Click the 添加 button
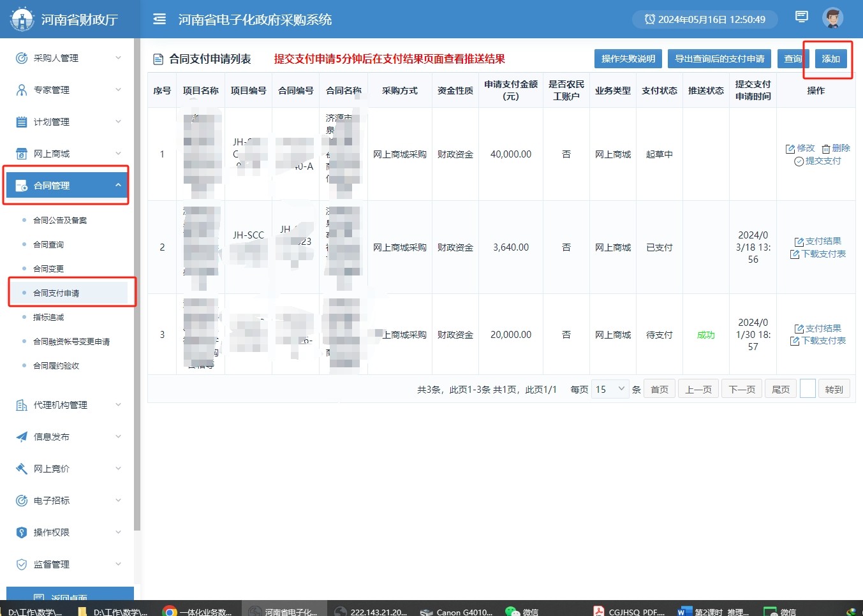Image resolution: width=863 pixels, height=616 pixels. [x=830, y=59]
